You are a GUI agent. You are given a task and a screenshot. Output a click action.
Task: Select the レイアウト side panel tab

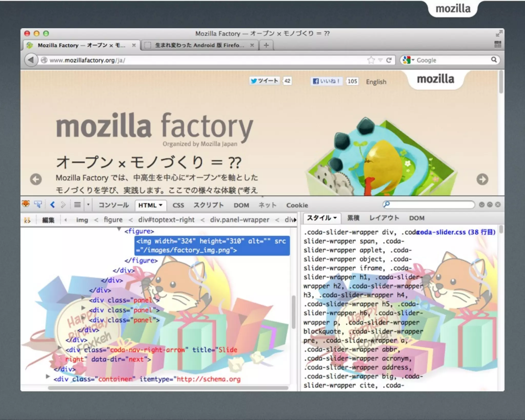click(x=384, y=218)
